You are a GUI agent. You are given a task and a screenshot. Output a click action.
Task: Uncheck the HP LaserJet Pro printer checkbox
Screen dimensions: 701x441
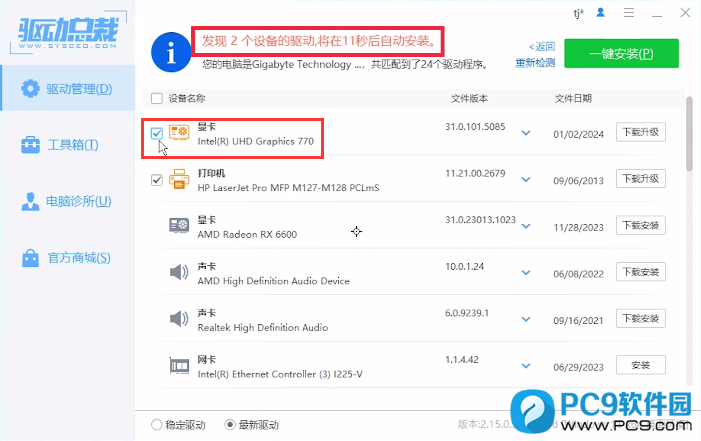(x=156, y=180)
